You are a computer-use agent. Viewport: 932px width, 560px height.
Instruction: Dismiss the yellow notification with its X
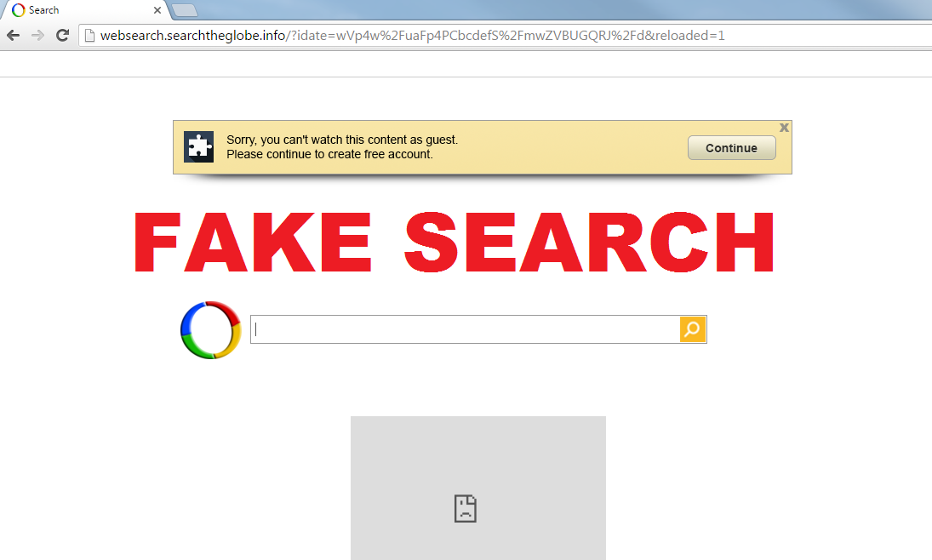point(784,127)
